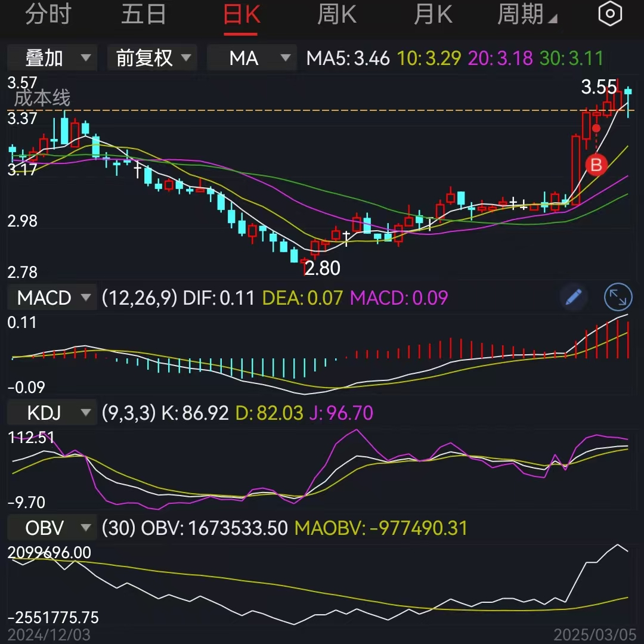The image size is (644, 644).
Task: Expand the MA indicator dropdown
Action: (252, 57)
